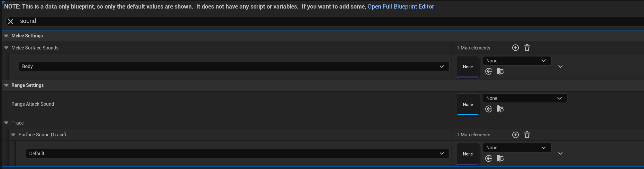Add element to Melee Surface Sounds map

tap(515, 48)
